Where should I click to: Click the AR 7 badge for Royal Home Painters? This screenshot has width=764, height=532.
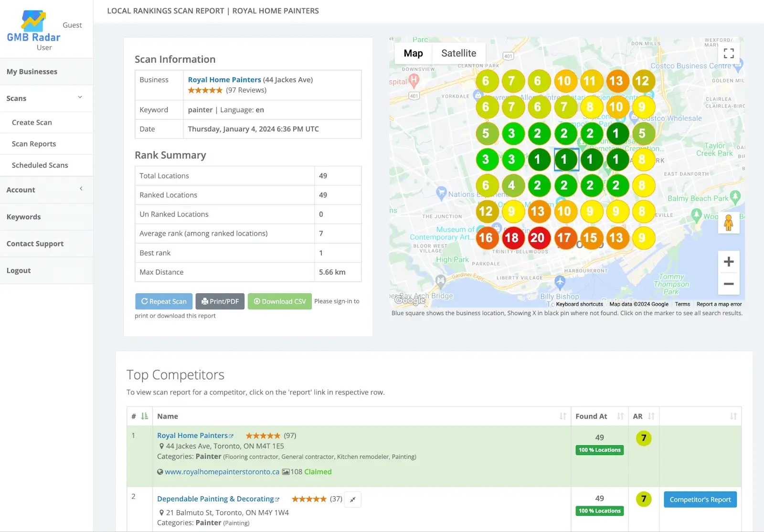[x=644, y=438]
